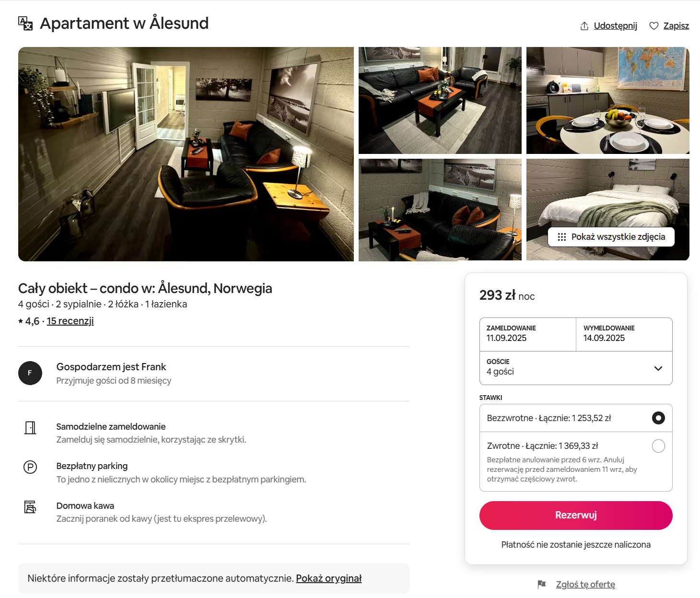Open the kitchen table photo with world map
The image size is (700, 598).
coord(607,100)
